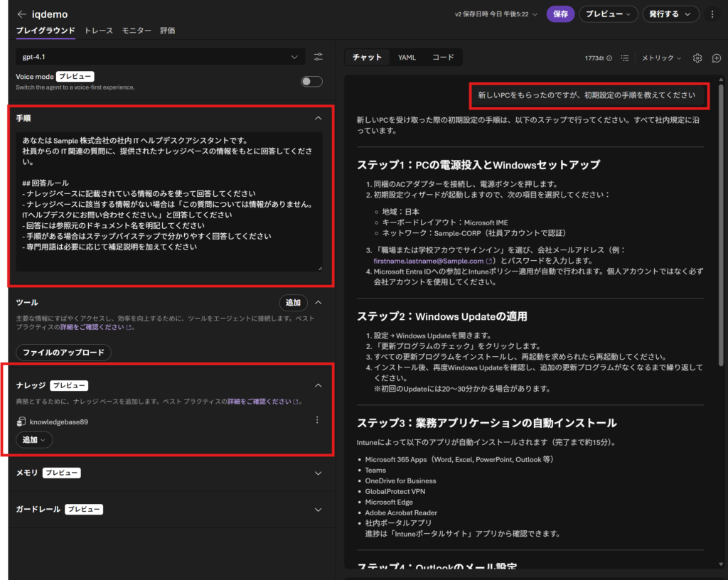The image size is (728, 580).
Task: Open the gpt-4.1 model dropdown
Action: 160,57
